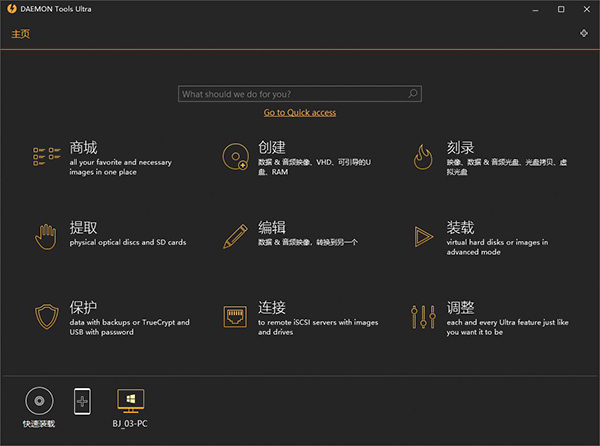
Task: Open the 刻录 heading
Action: (x=460, y=148)
